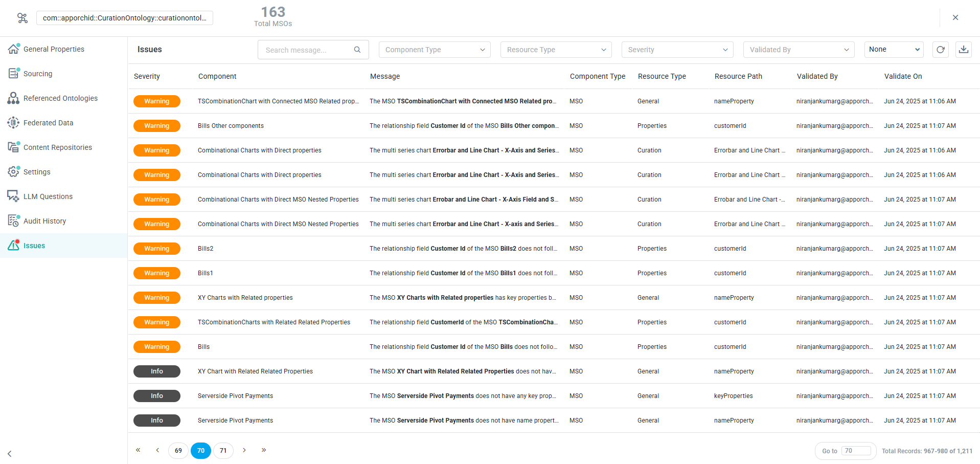
Task: Open the Severity filter dropdown
Action: 677,50
